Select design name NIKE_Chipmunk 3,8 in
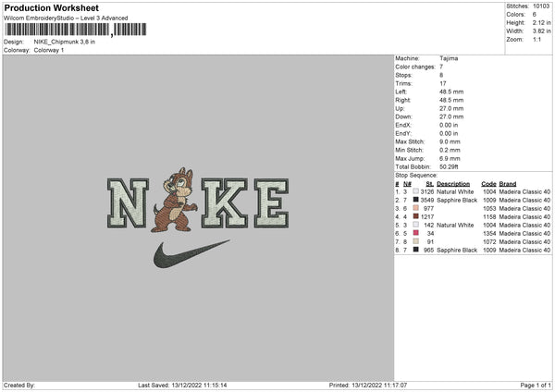Screen dimensions: 555x392 (65, 42)
